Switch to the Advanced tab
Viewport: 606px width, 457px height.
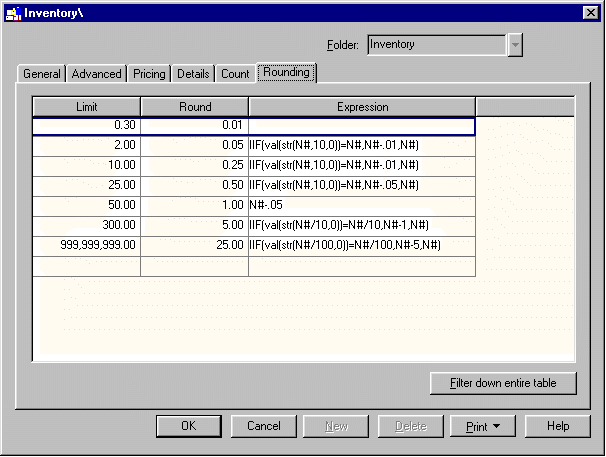(x=97, y=74)
